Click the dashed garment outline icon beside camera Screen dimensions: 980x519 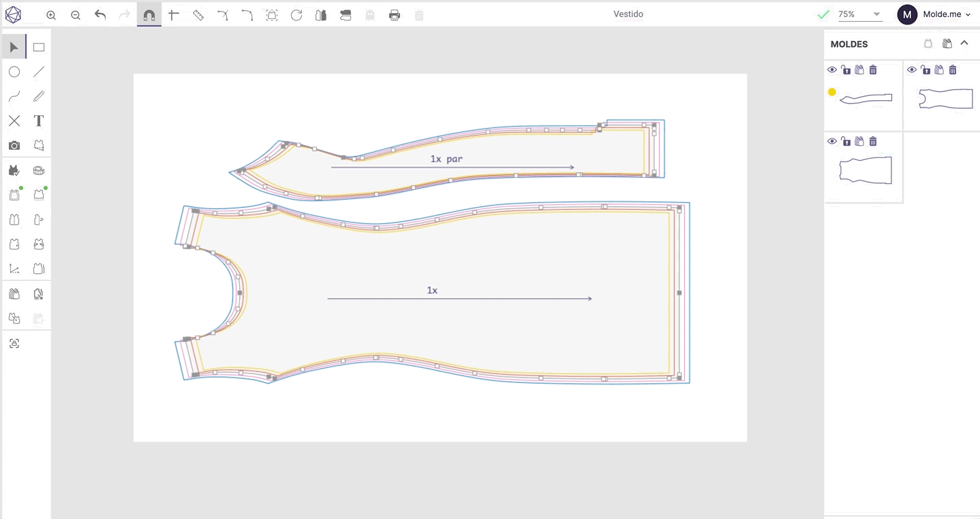tap(39, 145)
